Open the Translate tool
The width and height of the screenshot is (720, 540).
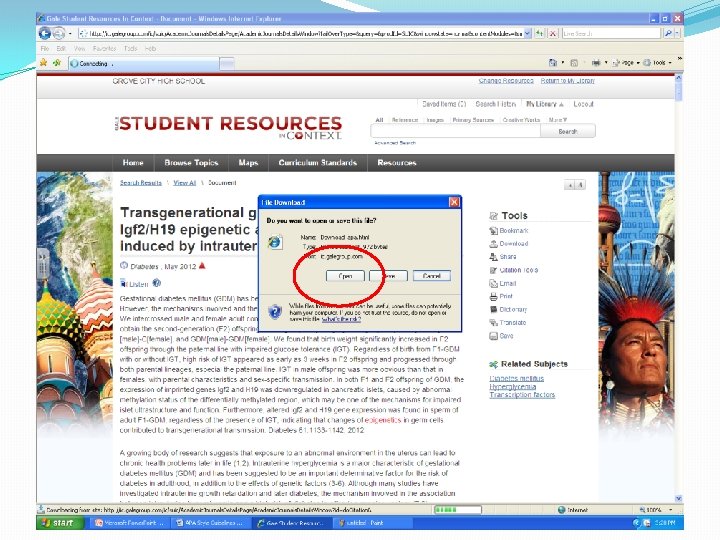click(508, 322)
